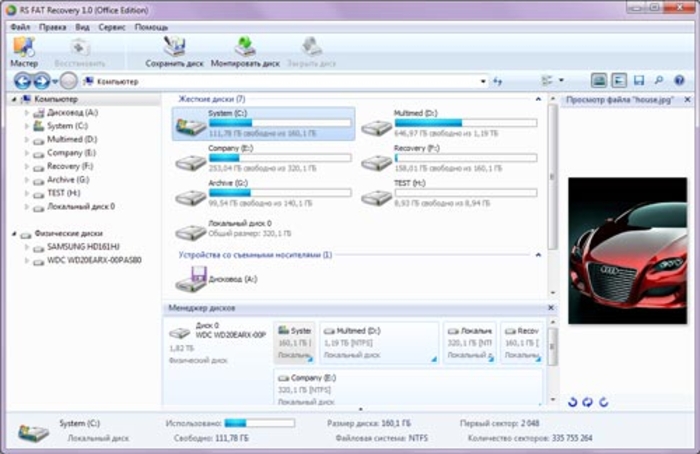Viewport: 700px width, 454px height.
Task: Select the Дисковод (A:) removable drive
Action: [x=192, y=281]
